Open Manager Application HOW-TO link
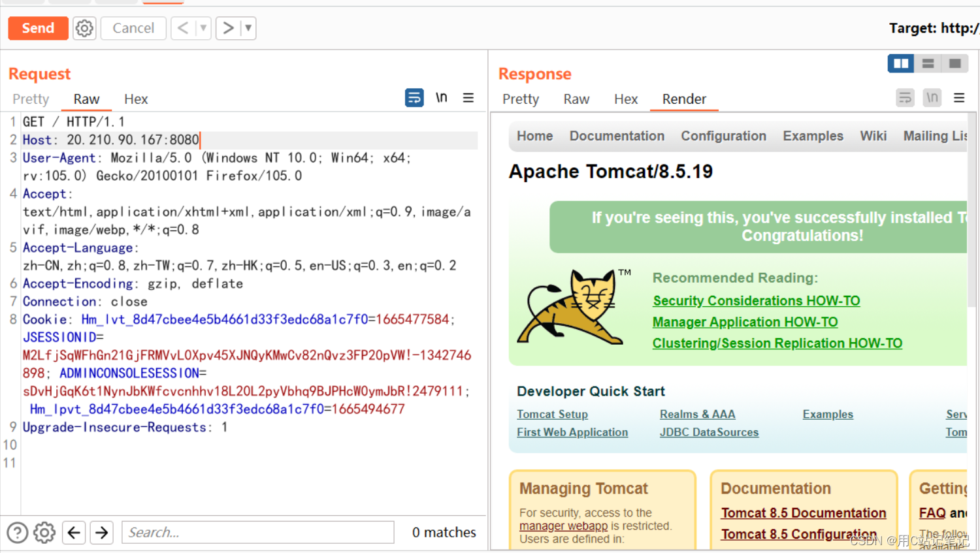The image size is (980, 553). 745,323
